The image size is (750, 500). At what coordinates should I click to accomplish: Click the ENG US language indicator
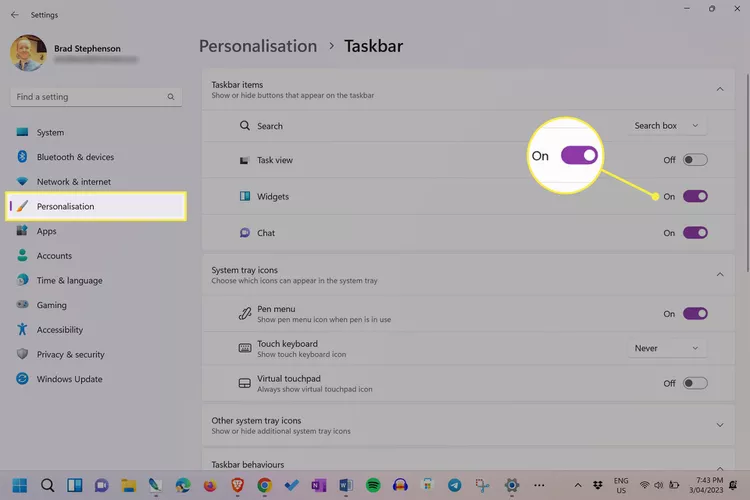coord(621,485)
